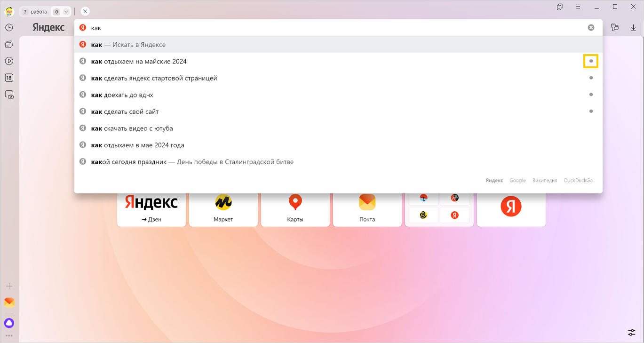The width and height of the screenshot is (644, 343).
Task: Click the screenshot camera icon in sidebar
Action: (x=9, y=95)
